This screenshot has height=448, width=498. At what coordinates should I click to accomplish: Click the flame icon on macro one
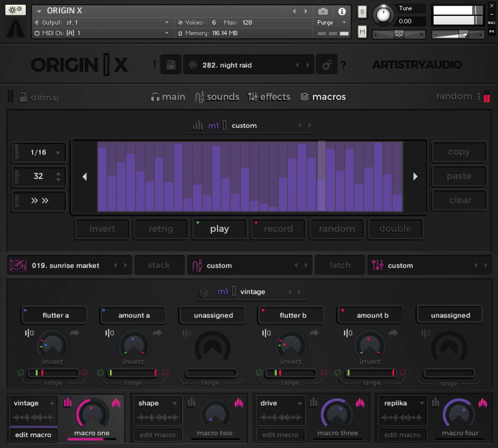coord(116,402)
